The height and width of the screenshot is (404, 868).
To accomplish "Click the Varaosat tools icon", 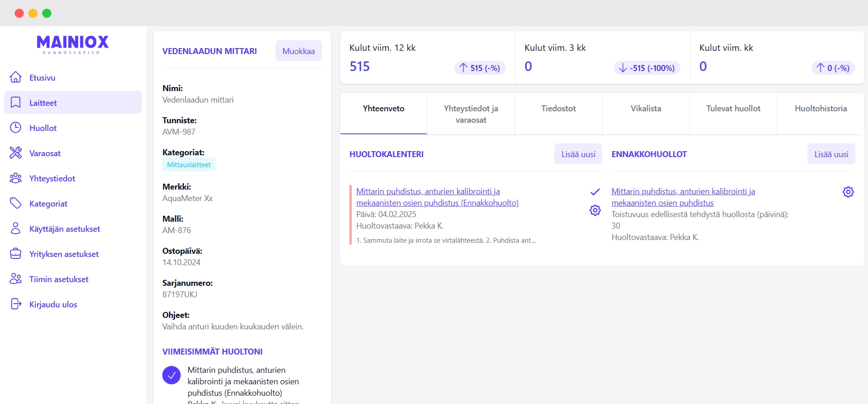I will (x=16, y=153).
